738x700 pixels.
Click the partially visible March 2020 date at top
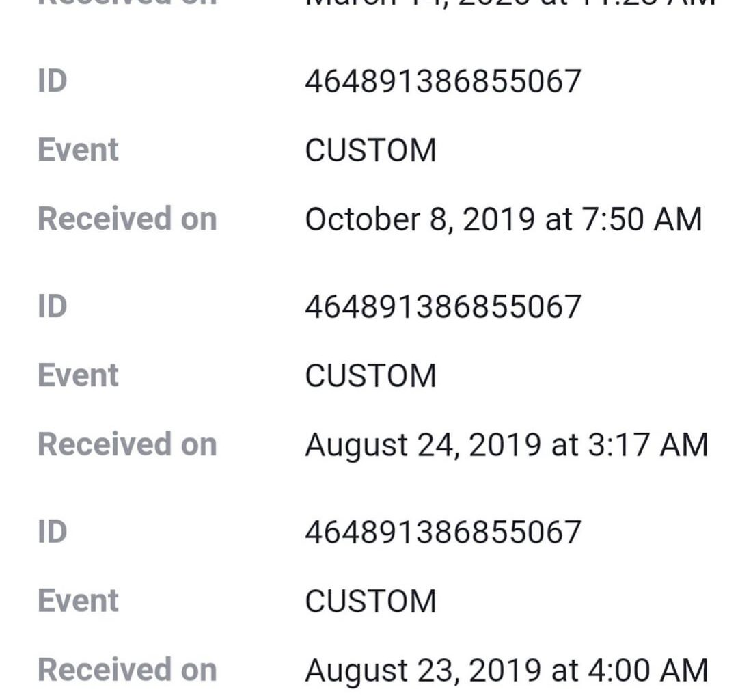click(x=509, y=3)
